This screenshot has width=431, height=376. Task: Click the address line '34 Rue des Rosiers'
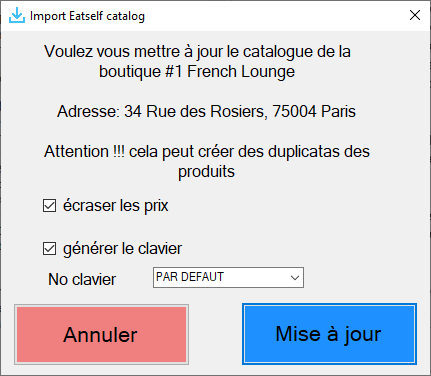(196, 111)
